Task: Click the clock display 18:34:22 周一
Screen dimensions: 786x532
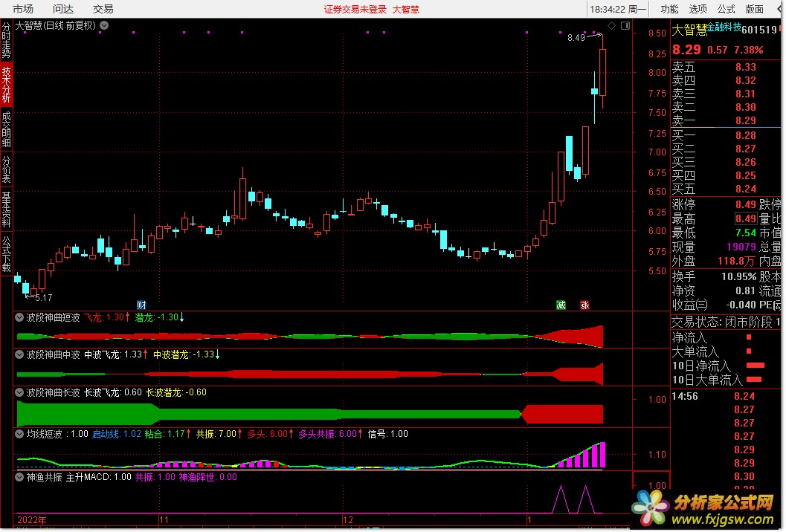Action: (617, 9)
